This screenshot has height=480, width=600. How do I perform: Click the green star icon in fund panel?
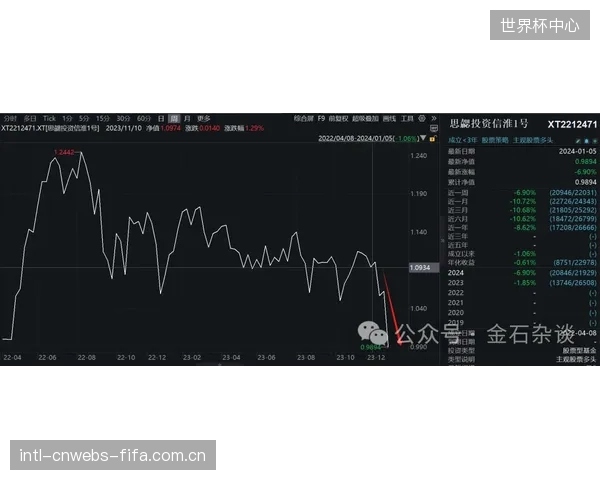594,141
